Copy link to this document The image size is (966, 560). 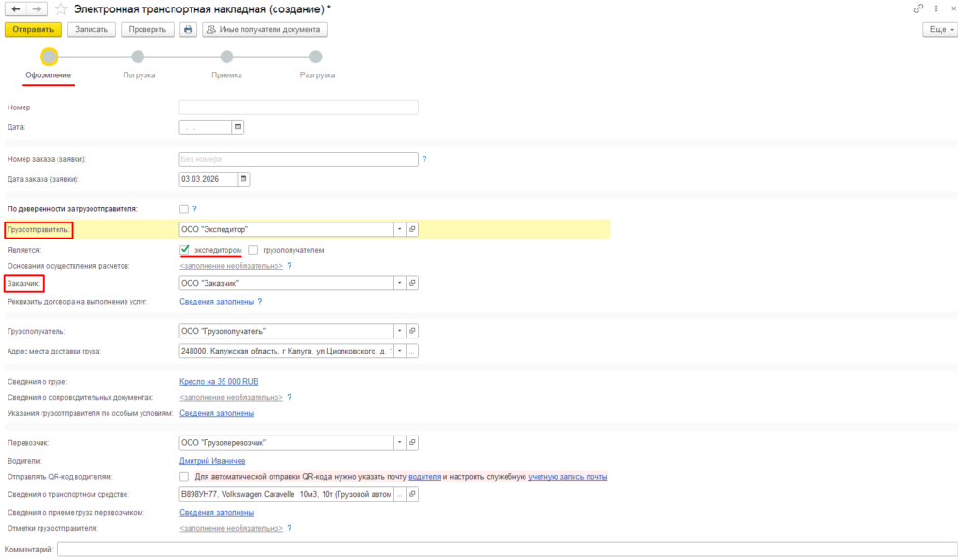coord(918,8)
